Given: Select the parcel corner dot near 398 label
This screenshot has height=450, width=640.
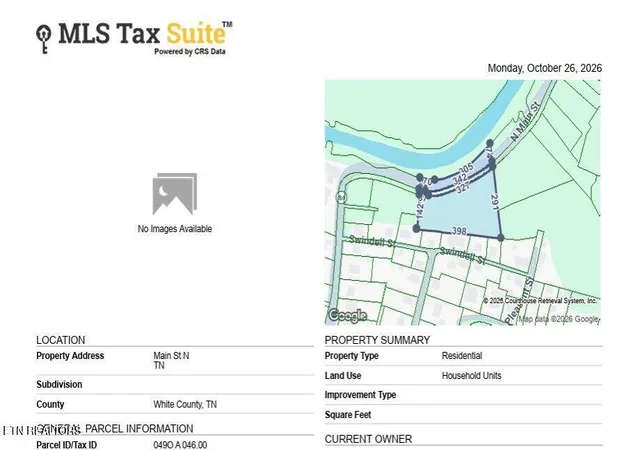Looking at the screenshot, I should coord(416,229).
